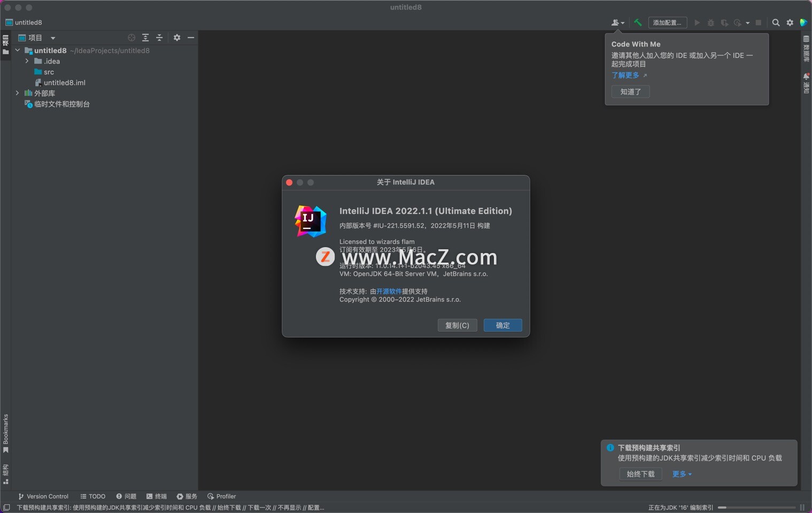812x513 pixels.
Task: Click status bar download index message
Action: click(x=171, y=508)
